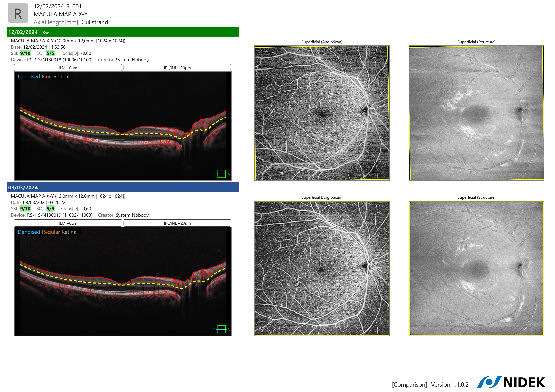Click SQI 5/5 value for 12/02/2024 scan
The width and height of the screenshot is (555, 392).
click(50, 53)
